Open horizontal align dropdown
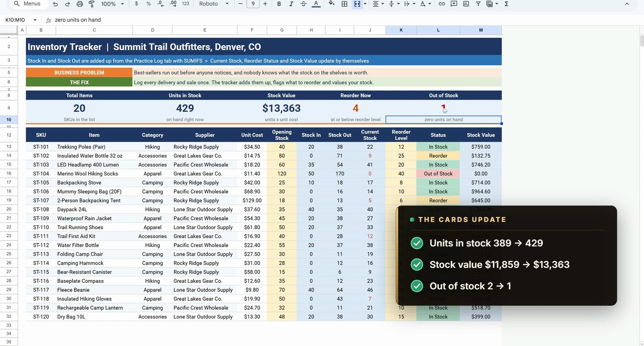Screen dimensions: 644x346 coord(378,4)
